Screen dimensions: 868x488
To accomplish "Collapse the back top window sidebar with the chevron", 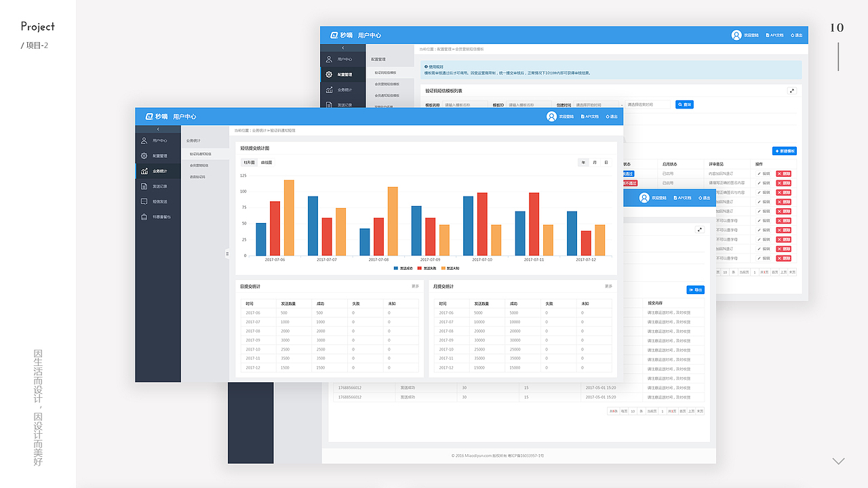I will (x=343, y=47).
